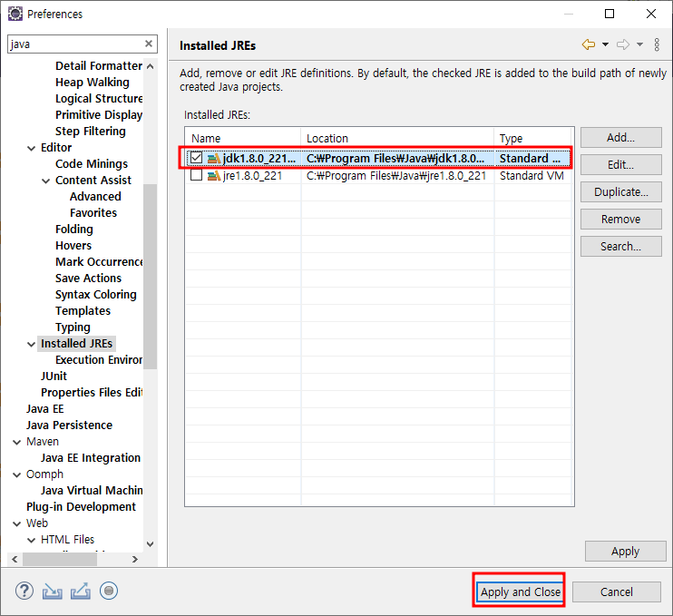Select Code Minings in the tree
Viewport: 673px width, 616px height.
point(92,163)
